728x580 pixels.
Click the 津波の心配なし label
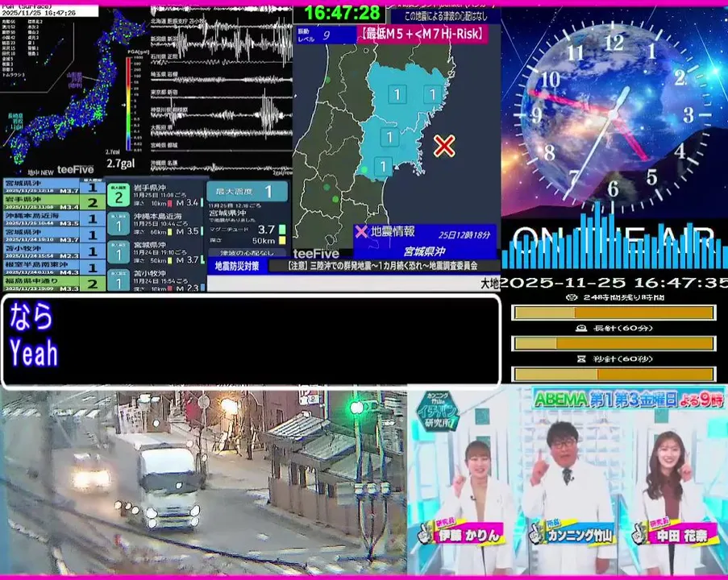(247, 253)
